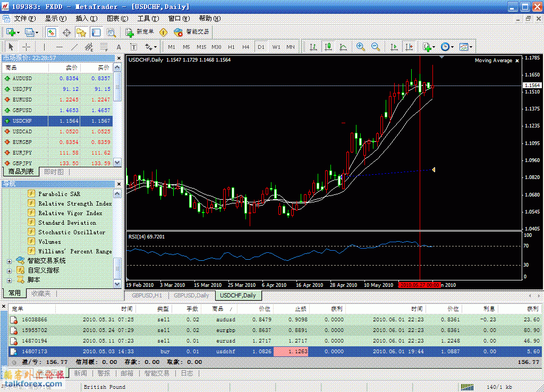Image resolution: width=544 pixels, height=392 pixels.
Task: Open the 邮箱 mailbox terminal tab
Action: tap(127, 373)
